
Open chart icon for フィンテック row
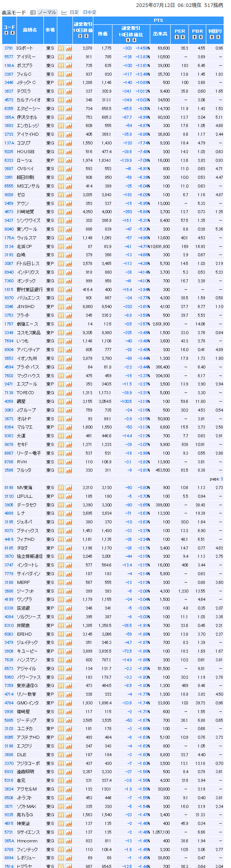click(x=69, y=849)
